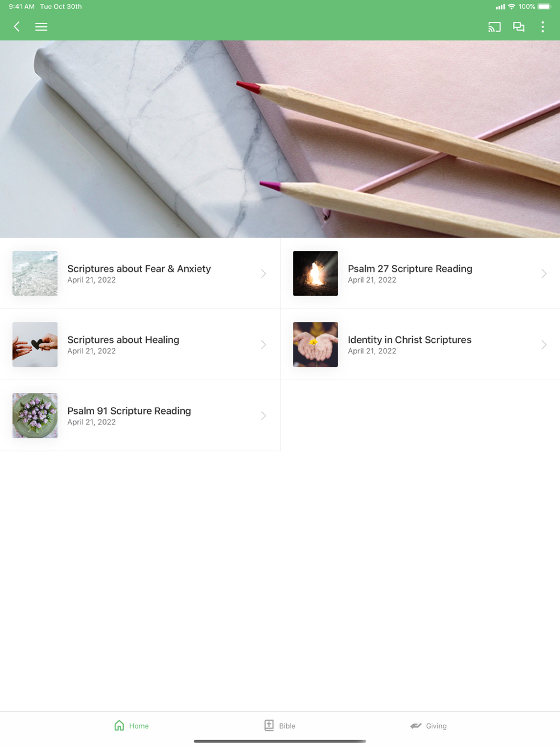Expand Psalm 91 Scripture Reading chevron
The height and width of the screenshot is (747, 560).
pyautogui.click(x=263, y=415)
